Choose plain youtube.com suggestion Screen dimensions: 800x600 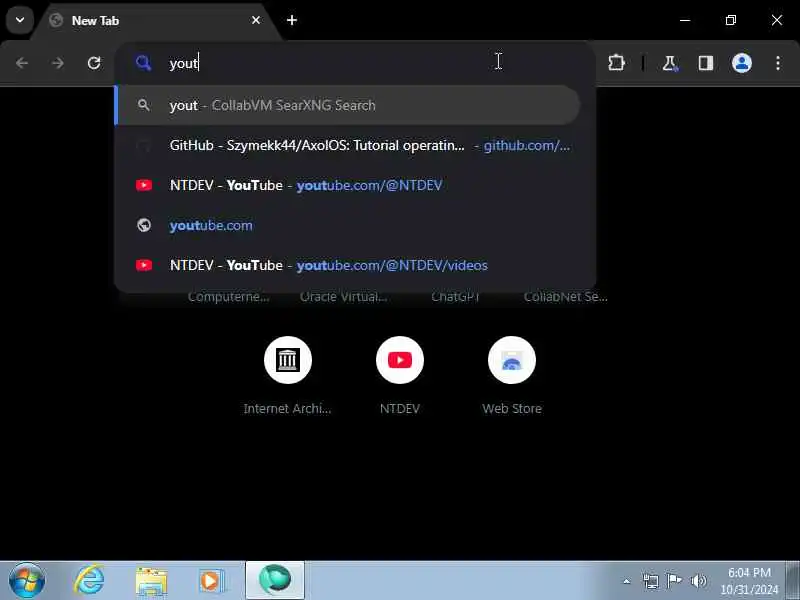(x=348, y=226)
